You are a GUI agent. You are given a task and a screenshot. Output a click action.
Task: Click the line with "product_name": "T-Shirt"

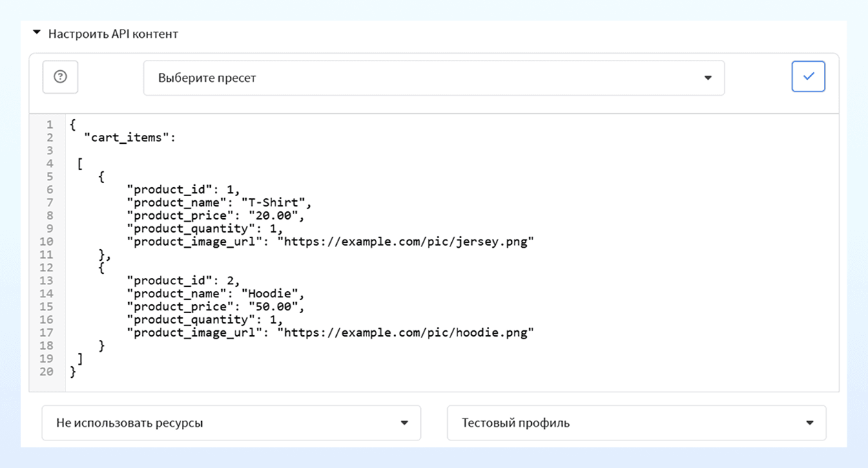click(220, 202)
